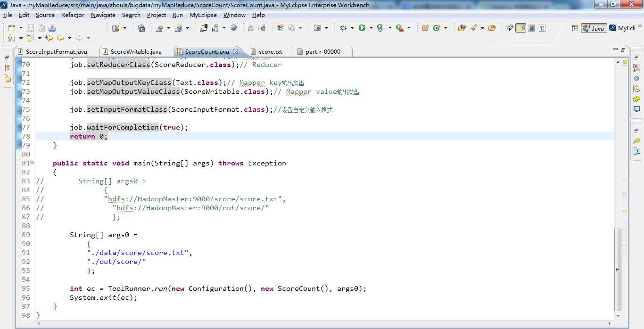Click the Save All icon
Image resolution: width=644 pixels, height=329 pixels.
41,28
